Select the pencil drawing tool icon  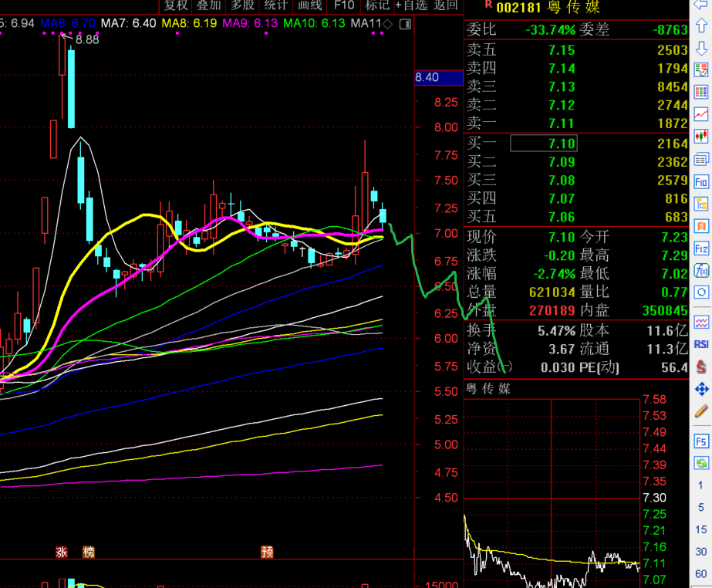tap(701, 411)
